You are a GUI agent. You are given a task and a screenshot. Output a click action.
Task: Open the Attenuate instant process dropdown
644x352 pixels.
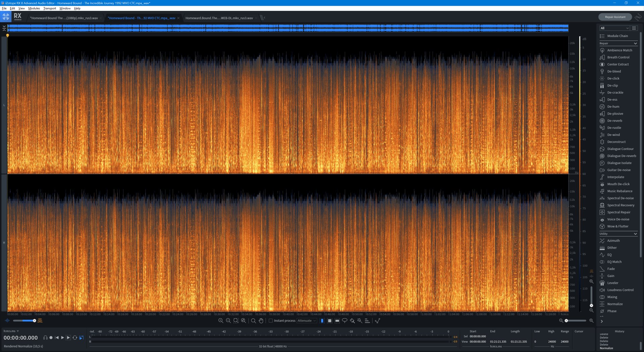[x=307, y=321]
